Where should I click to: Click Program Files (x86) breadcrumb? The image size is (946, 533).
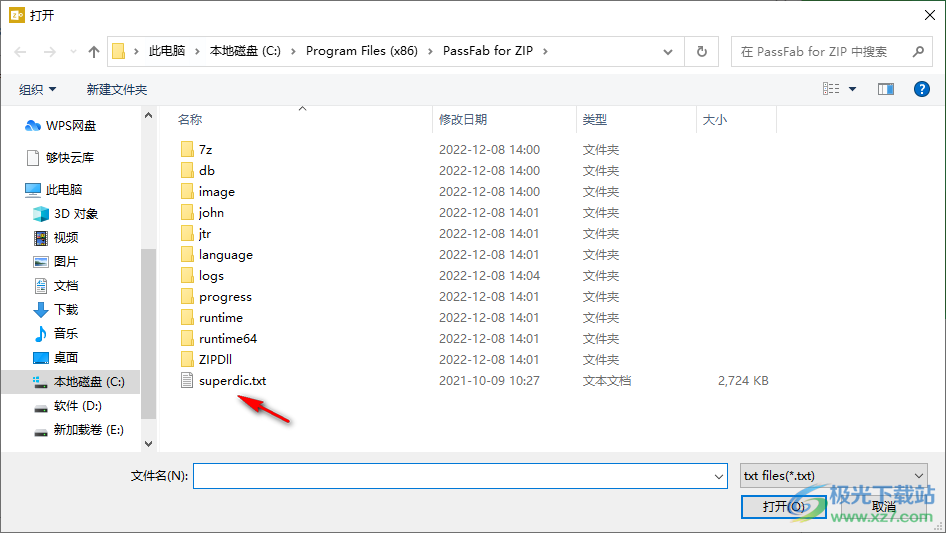(361, 51)
